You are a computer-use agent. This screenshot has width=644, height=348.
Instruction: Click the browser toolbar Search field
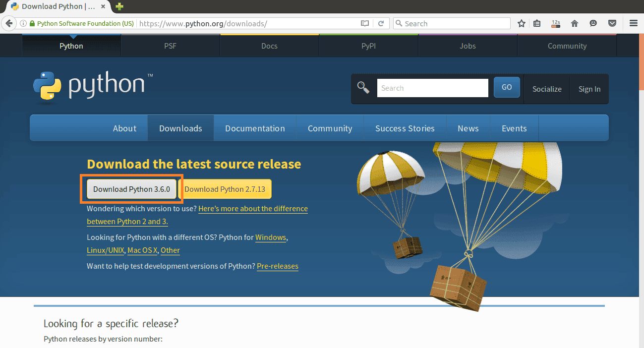tap(452, 23)
